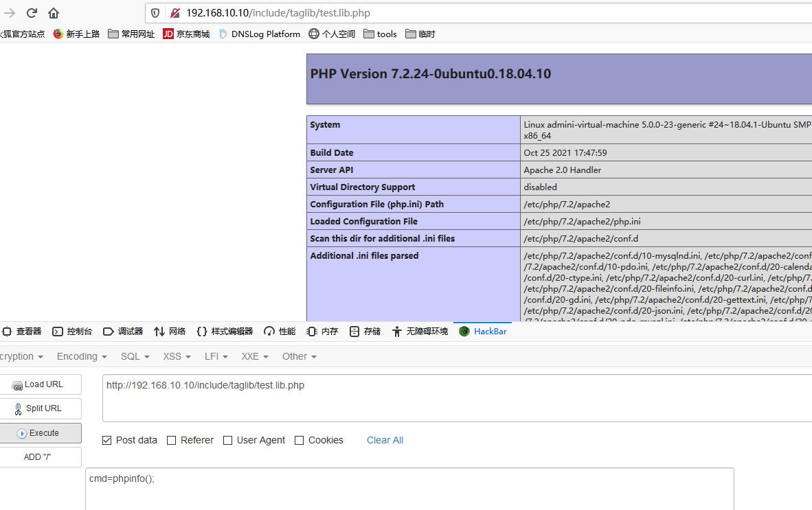Click the /etc/php/7.2/apache2/php.ini value
The image size is (812, 510).
(x=582, y=222)
